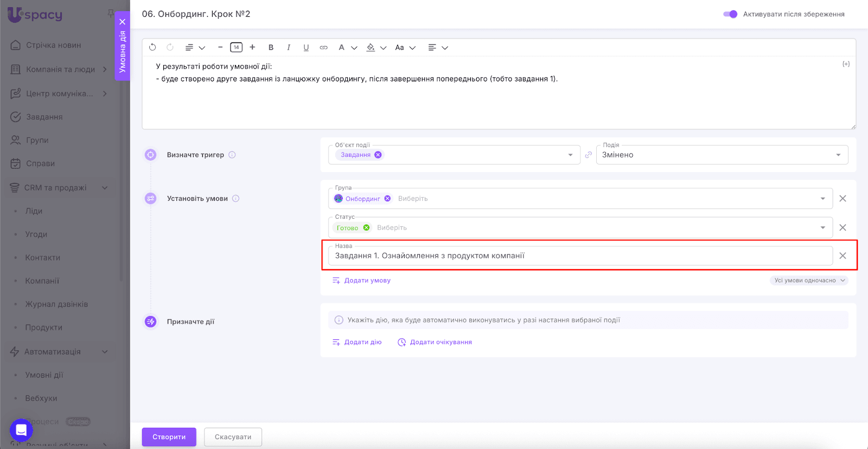The width and height of the screenshot is (868, 449).
Task: Increase font size with plus icon
Action: click(252, 47)
